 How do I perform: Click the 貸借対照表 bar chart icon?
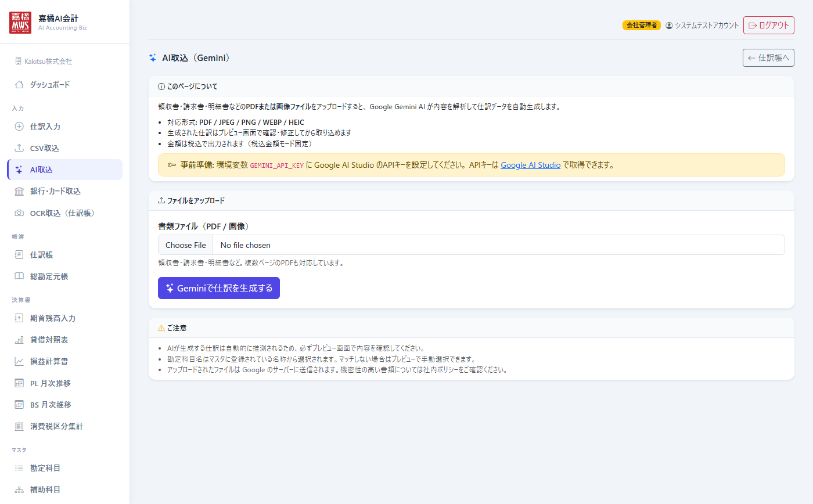19,340
